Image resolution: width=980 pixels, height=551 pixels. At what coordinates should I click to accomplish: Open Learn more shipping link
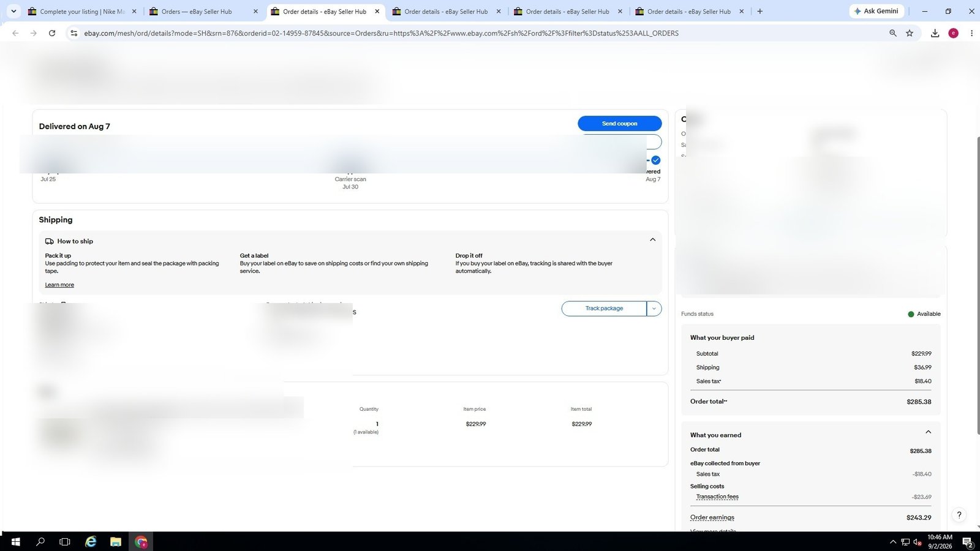pyautogui.click(x=59, y=285)
